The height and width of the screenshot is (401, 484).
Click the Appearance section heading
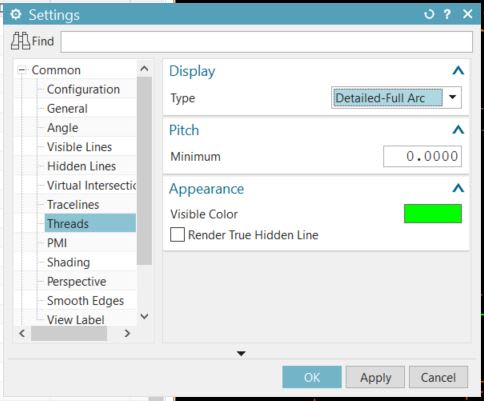207,189
